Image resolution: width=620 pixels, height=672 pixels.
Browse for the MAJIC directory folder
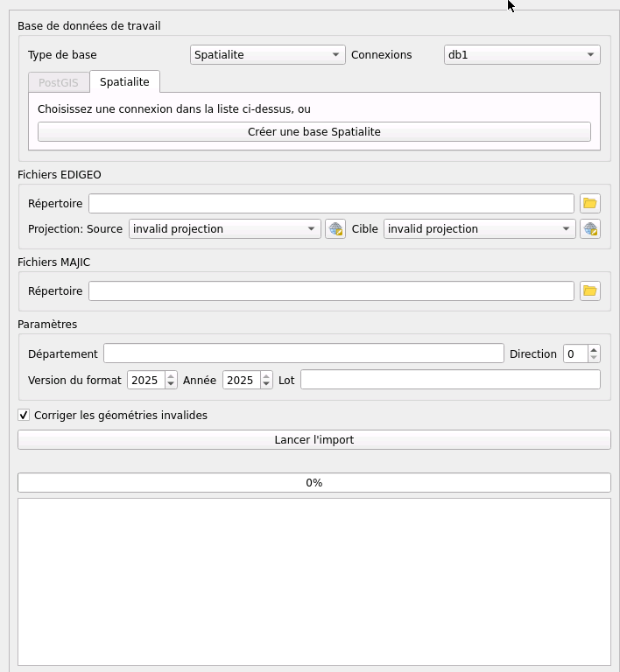(589, 290)
